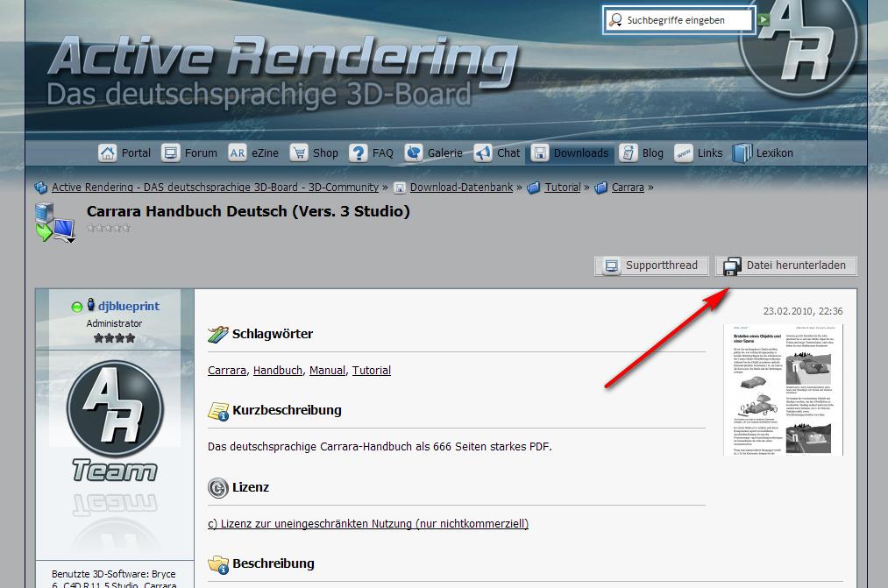Image resolution: width=888 pixels, height=588 pixels.
Task: Open the handbook page preview thumbnail
Action: tap(783, 390)
